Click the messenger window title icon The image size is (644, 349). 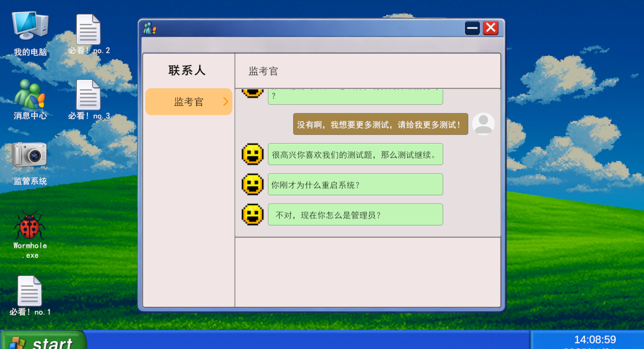tap(149, 28)
